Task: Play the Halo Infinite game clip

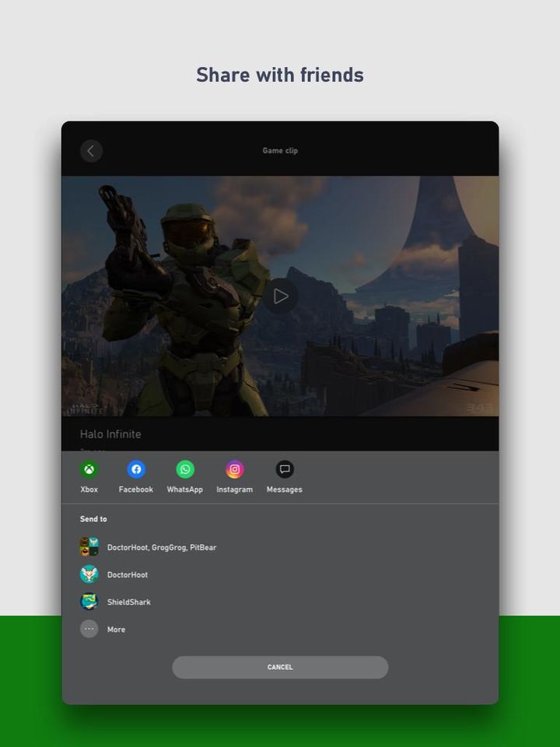Action: (x=281, y=296)
